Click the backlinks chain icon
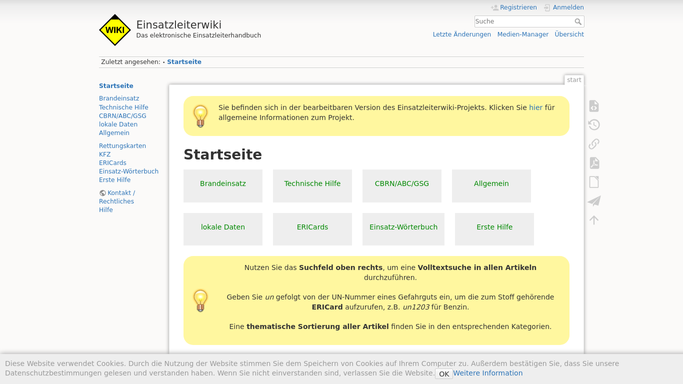683x384 pixels. pyautogui.click(x=594, y=144)
